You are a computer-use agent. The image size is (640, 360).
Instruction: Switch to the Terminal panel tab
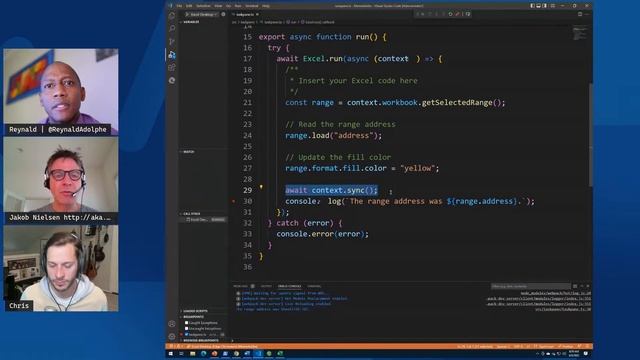point(314,286)
